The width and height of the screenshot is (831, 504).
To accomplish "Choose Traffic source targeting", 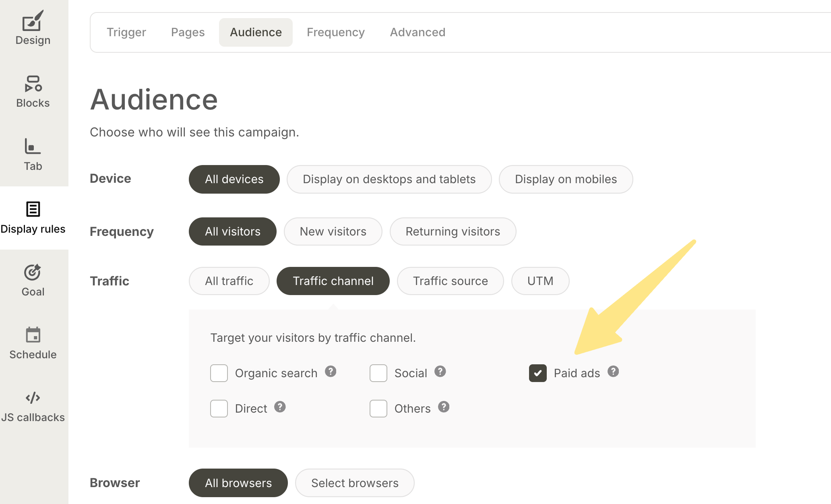I will click(x=451, y=281).
